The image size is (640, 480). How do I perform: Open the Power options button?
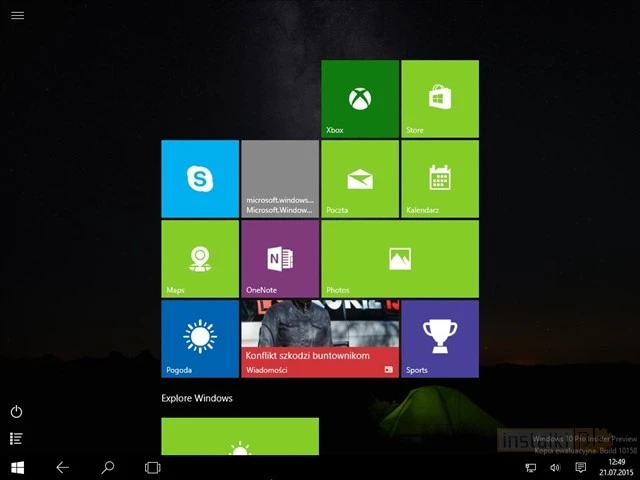pos(16,412)
